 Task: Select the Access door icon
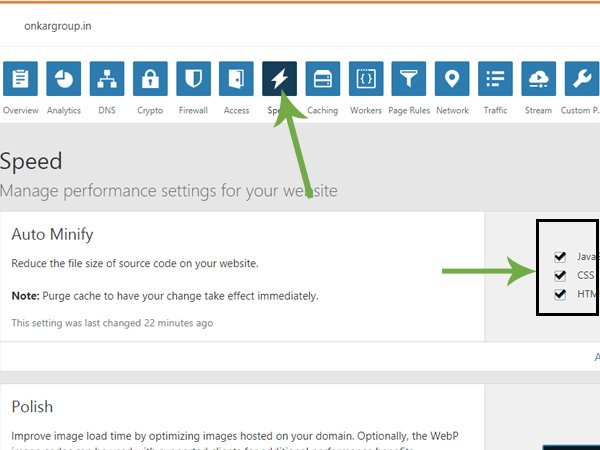coord(236,78)
